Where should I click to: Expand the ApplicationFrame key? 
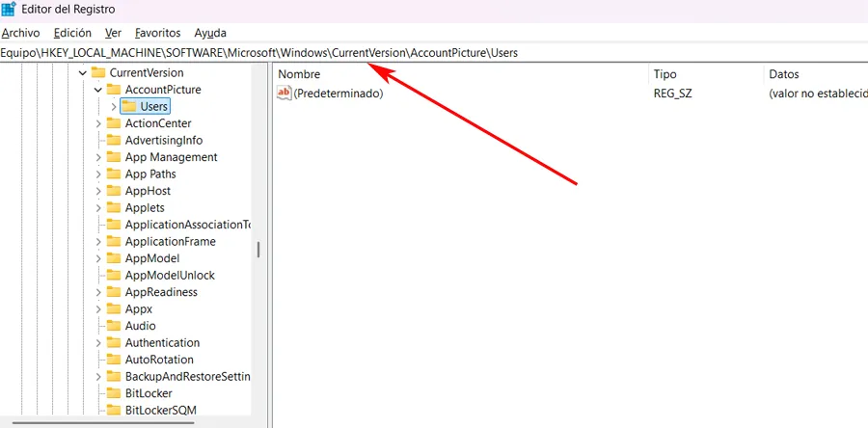(x=98, y=242)
